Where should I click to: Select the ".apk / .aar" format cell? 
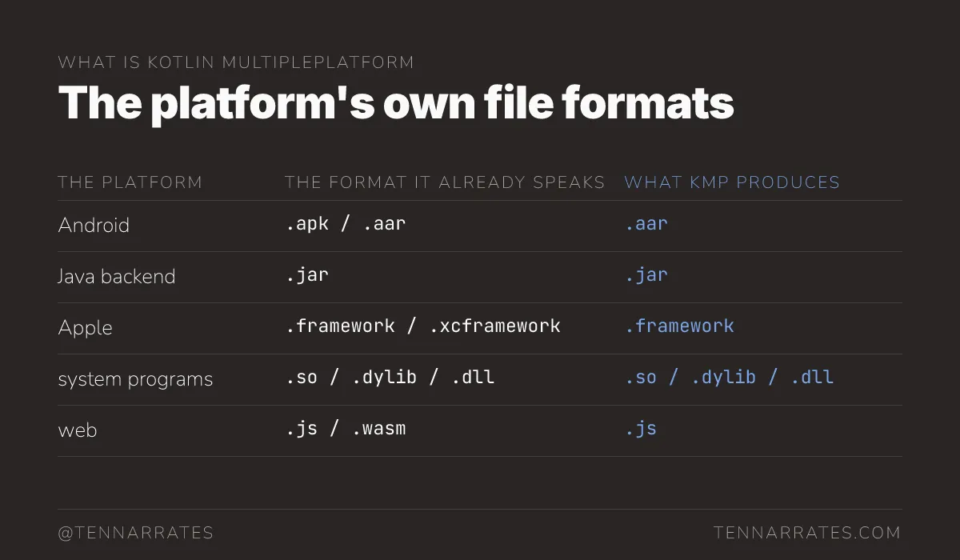pyautogui.click(x=346, y=224)
